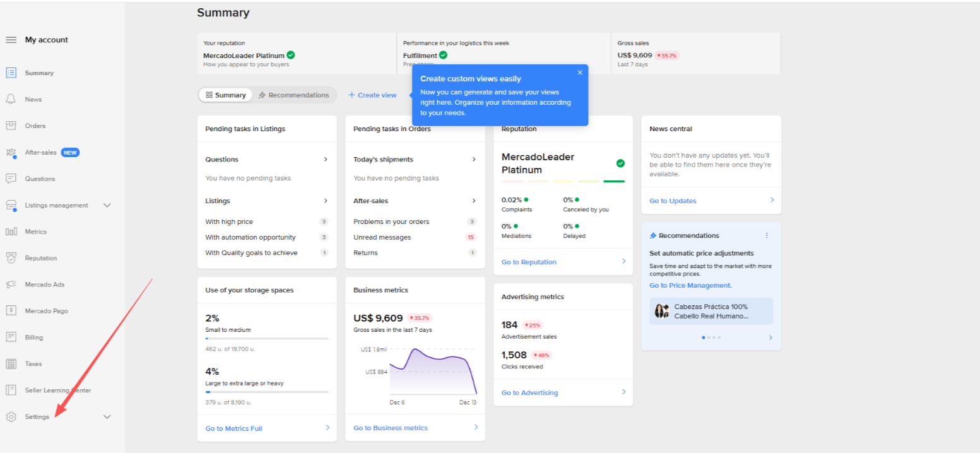Switch to the Recommendations tab

pyautogui.click(x=293, y=95)
